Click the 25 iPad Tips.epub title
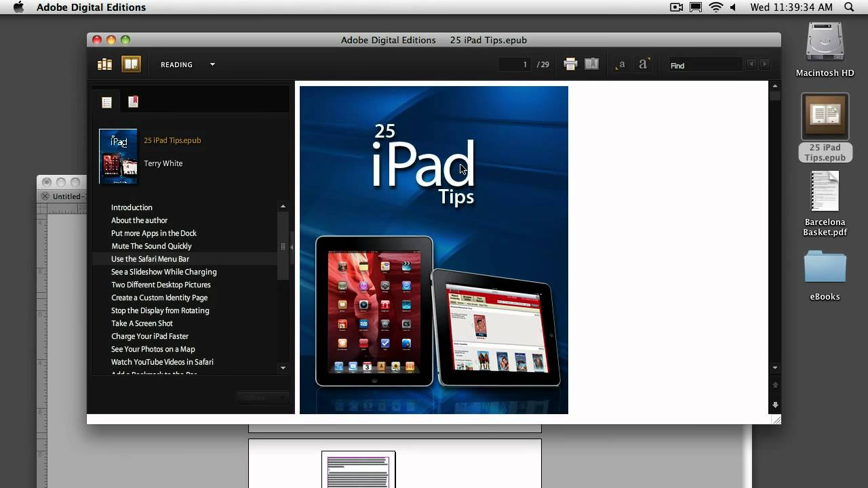Image resolution: width=868 pixels, height=488 pixels. pos(172,140)
